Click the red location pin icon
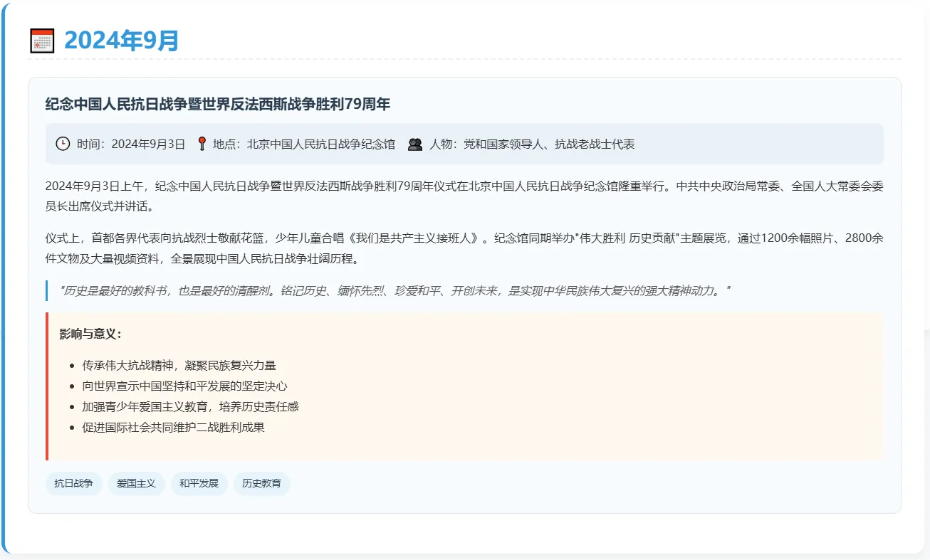The image size is (930, 560). click(x=202, y=144)
